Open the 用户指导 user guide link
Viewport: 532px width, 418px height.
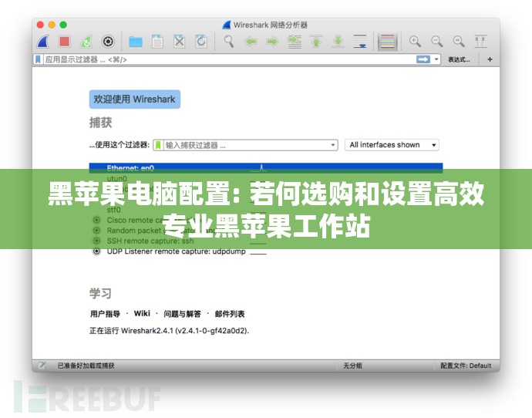(x=105, y=314)
